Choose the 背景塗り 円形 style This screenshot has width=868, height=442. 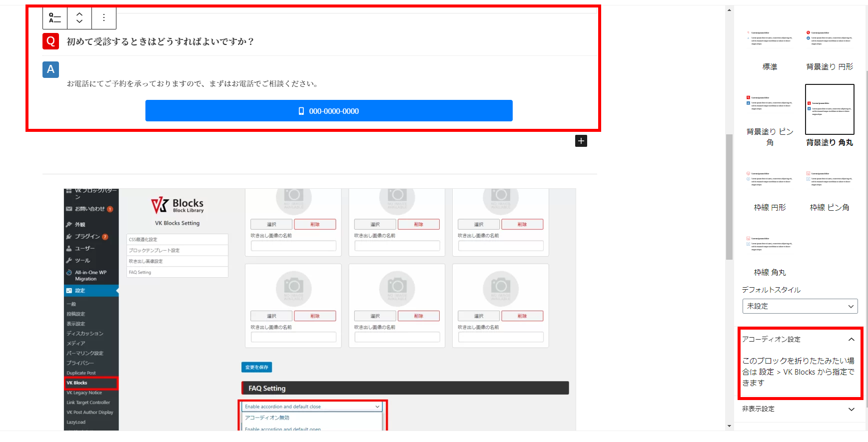(x=830, y=49)
